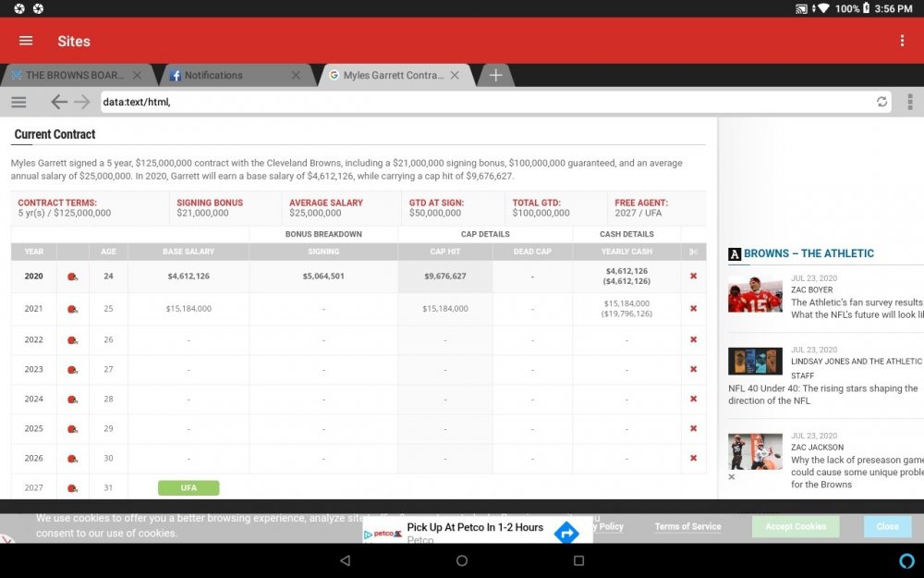Close the Notifications tab
The height and width of the screenshot is (578, 924).
296,75
